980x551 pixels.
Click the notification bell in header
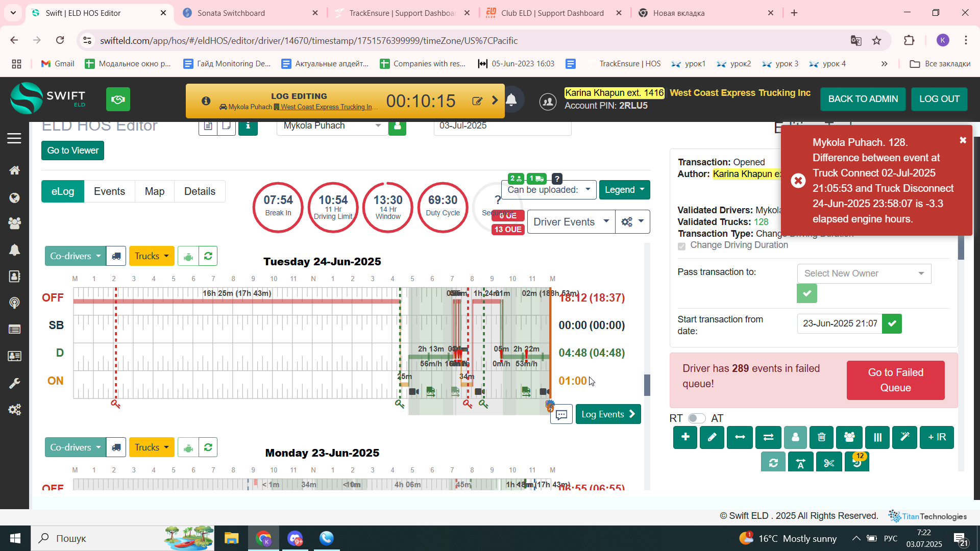pos(511,100)
